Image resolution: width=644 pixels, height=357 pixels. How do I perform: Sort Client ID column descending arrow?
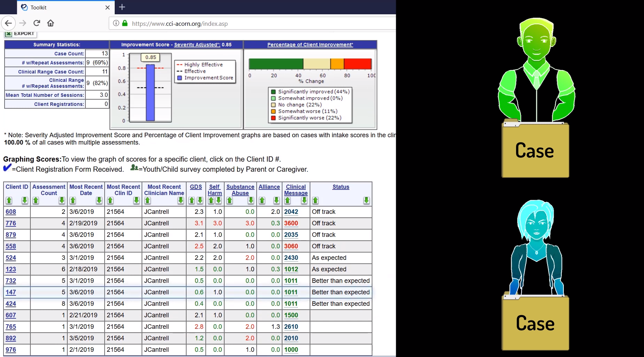tap(25, 200)
